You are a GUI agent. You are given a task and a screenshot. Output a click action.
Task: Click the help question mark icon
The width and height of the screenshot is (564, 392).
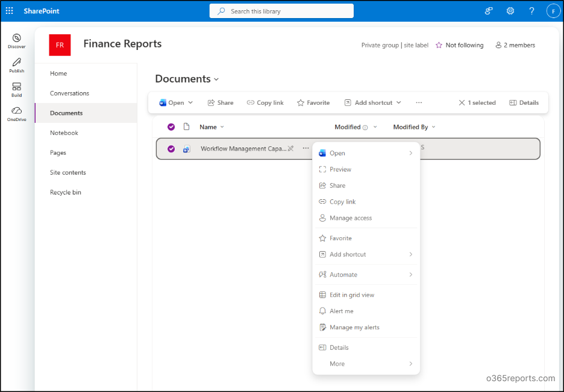(531, 11)
